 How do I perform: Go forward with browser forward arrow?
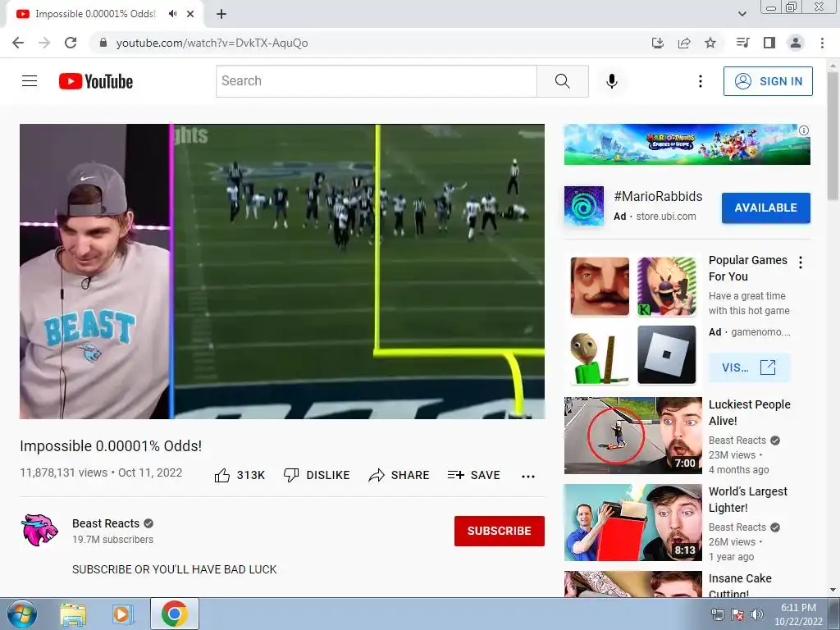point(44,43)
